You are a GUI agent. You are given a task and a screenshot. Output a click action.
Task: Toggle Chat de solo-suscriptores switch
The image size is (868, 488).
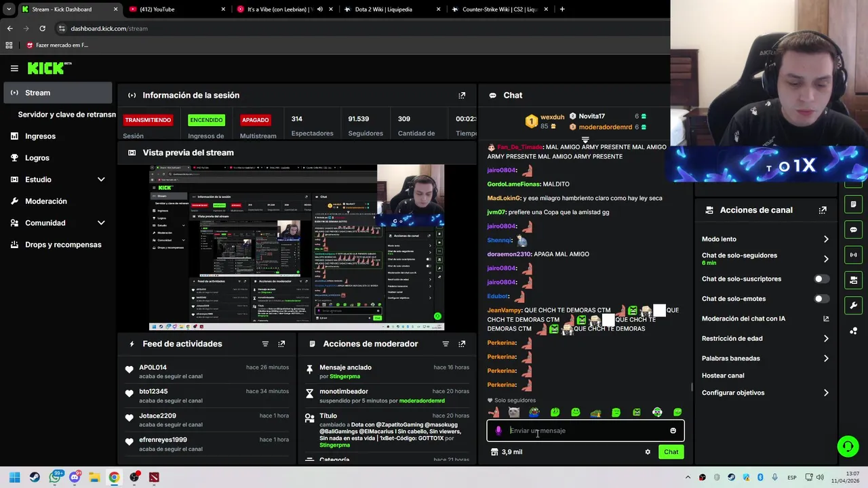[x=821, y=279]
